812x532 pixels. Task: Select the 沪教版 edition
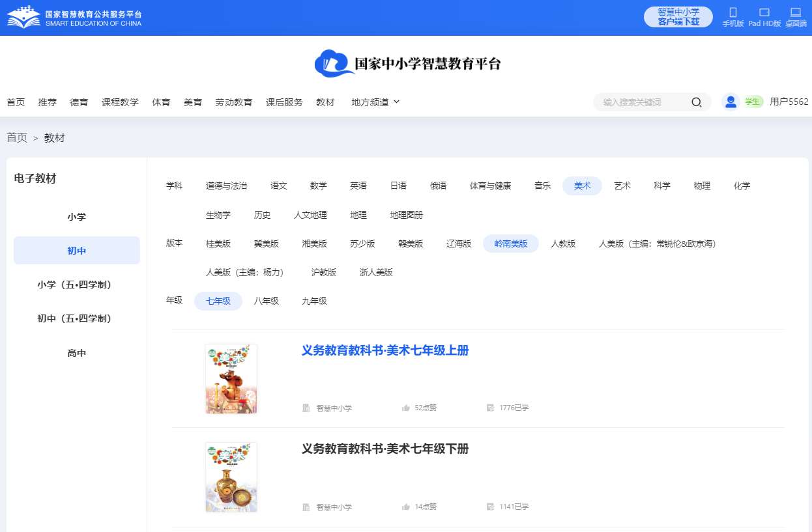[324, 272]
